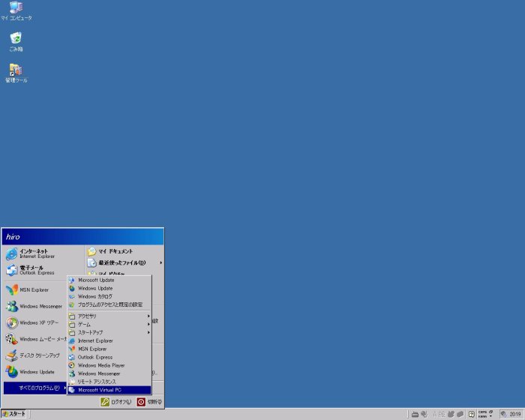Open Windows Messenger in Start menu left column

(x=34, y=306)
